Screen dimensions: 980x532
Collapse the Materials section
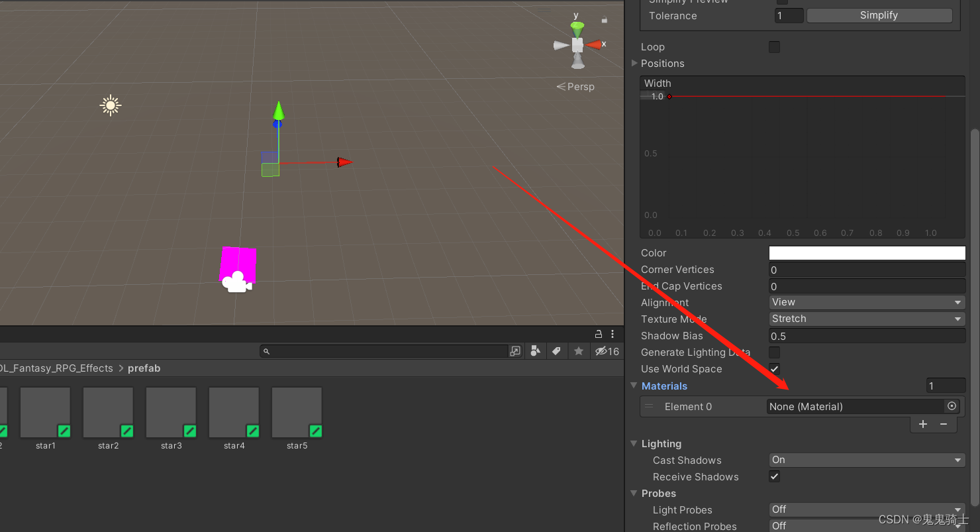click(634, 386)
